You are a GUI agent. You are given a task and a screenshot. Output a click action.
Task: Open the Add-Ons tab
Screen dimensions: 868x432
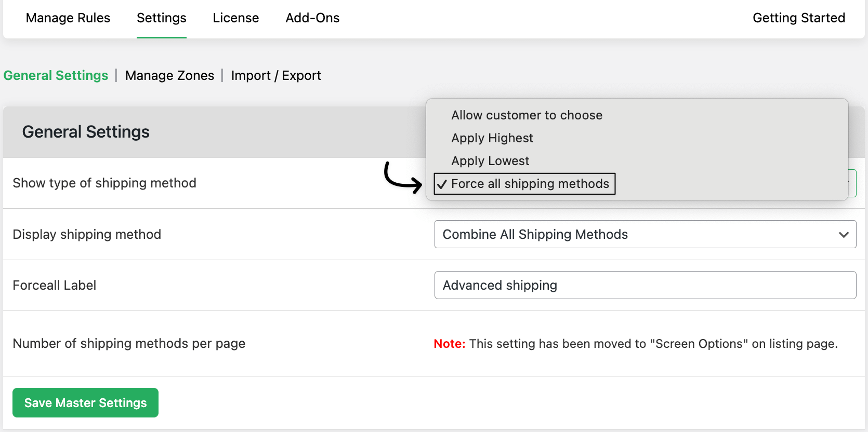coord(312,18)
